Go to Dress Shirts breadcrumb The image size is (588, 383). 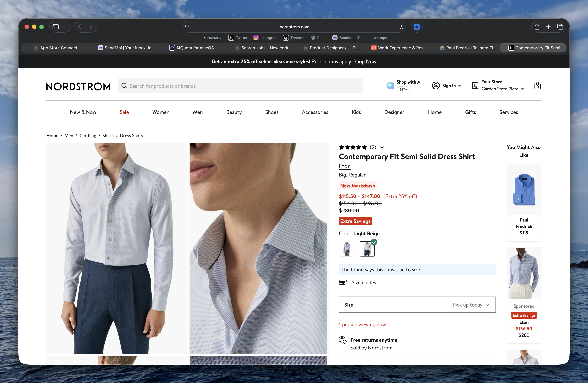click(x=131, y=136)
